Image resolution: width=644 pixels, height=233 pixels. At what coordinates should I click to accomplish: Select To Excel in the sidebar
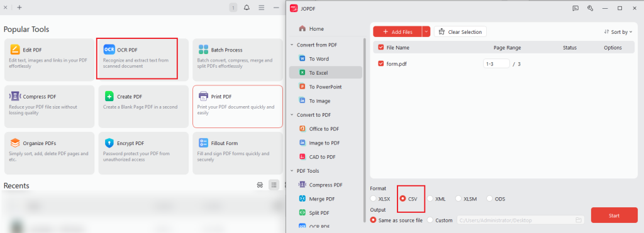point(326,73)
